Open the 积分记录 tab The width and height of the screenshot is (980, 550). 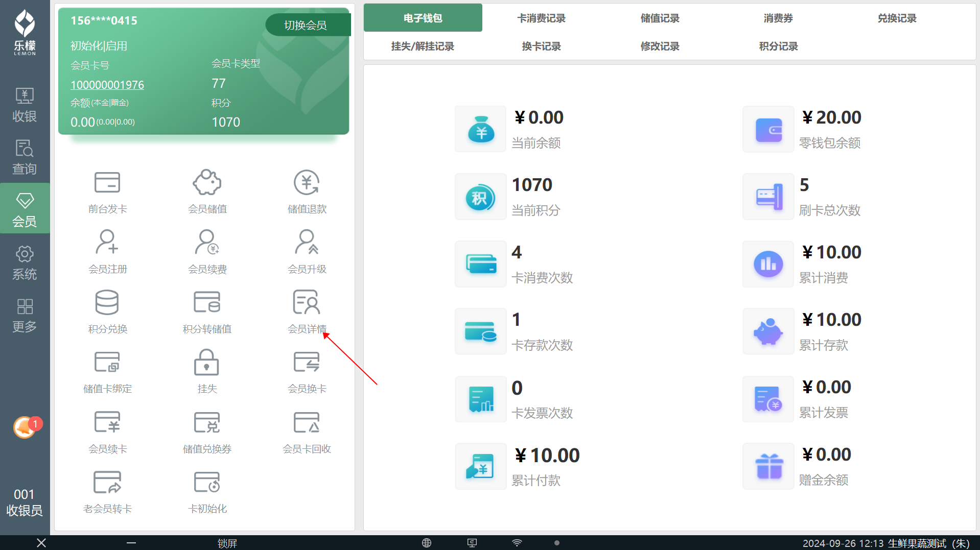coord(778,46)
